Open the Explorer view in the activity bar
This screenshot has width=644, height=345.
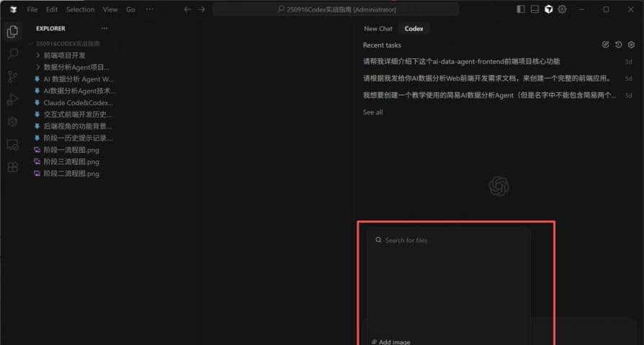coord(12,32)
